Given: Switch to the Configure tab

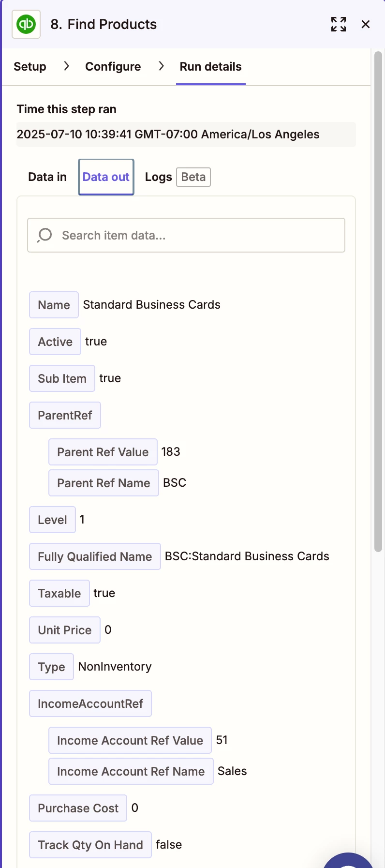Looking at the screenshot, I should coord(113,66).
